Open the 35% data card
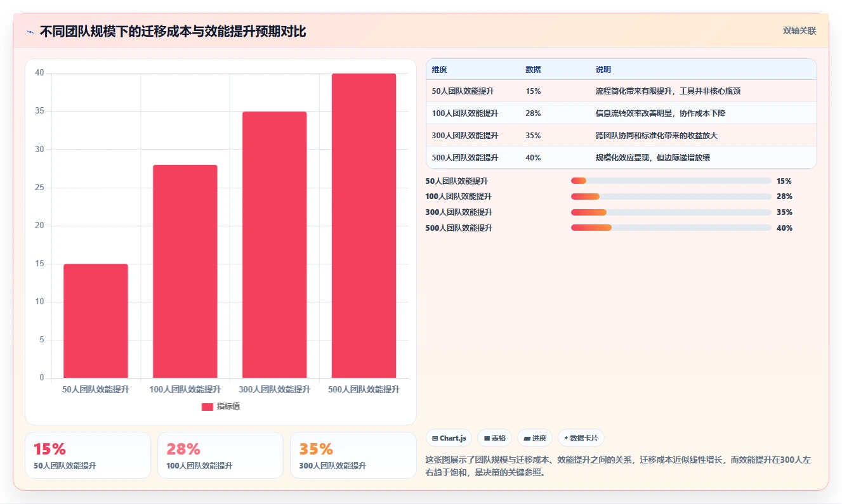This screenshot has height=504, width=842. 353,455
